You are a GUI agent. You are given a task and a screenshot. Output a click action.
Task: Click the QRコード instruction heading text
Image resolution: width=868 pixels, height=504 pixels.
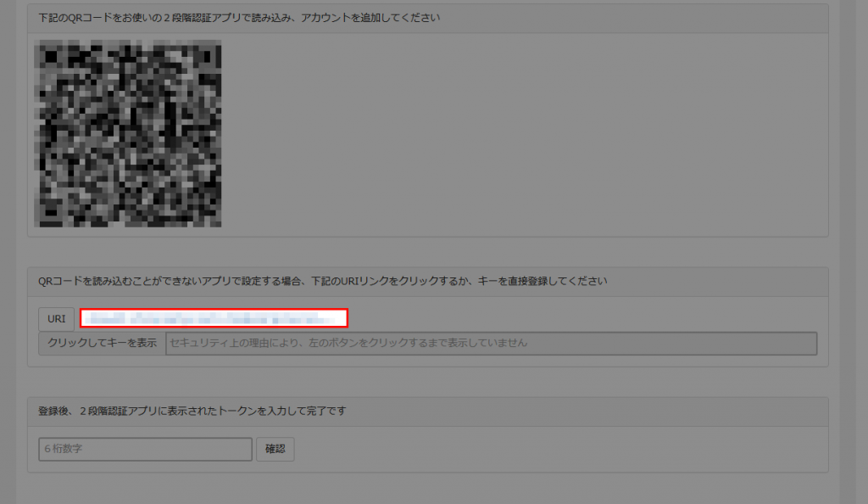coord(239,19)
